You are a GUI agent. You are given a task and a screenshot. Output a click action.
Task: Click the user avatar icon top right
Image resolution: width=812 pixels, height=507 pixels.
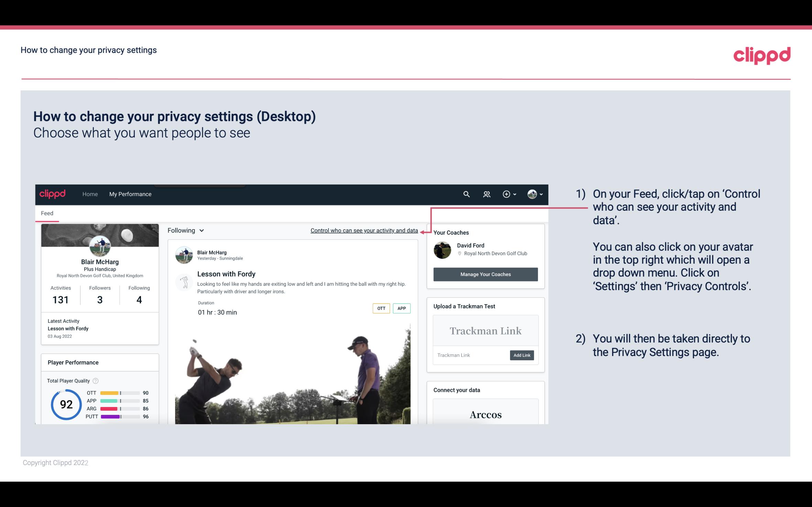click(532, 194)
